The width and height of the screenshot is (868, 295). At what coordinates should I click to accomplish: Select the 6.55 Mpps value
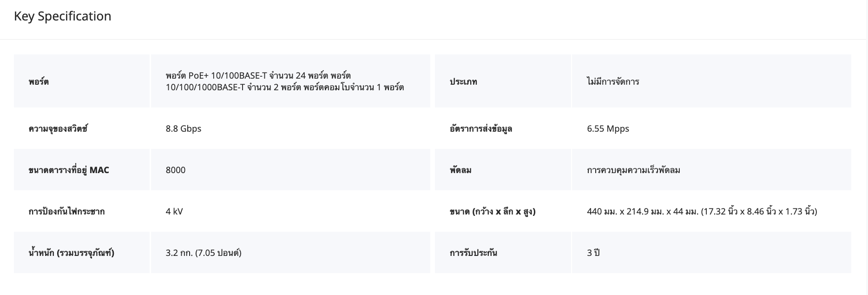[608, 128]
